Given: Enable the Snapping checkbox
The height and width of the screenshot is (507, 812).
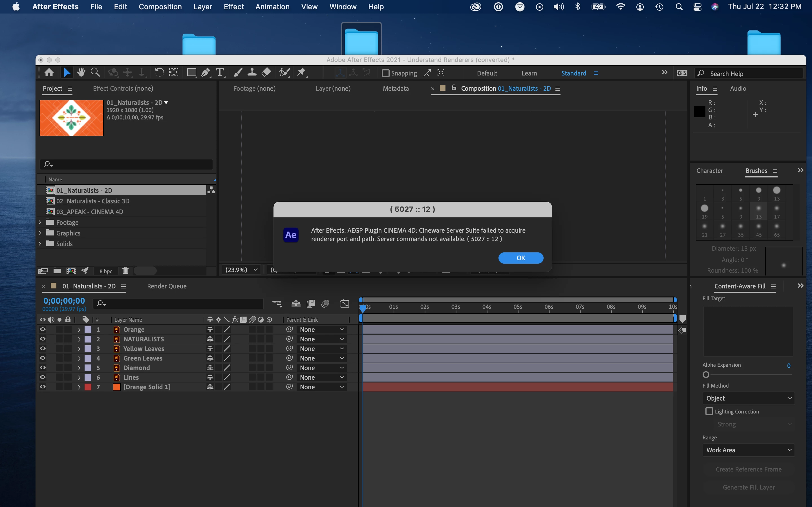Looking at the screenshot, I should (385, 73).
